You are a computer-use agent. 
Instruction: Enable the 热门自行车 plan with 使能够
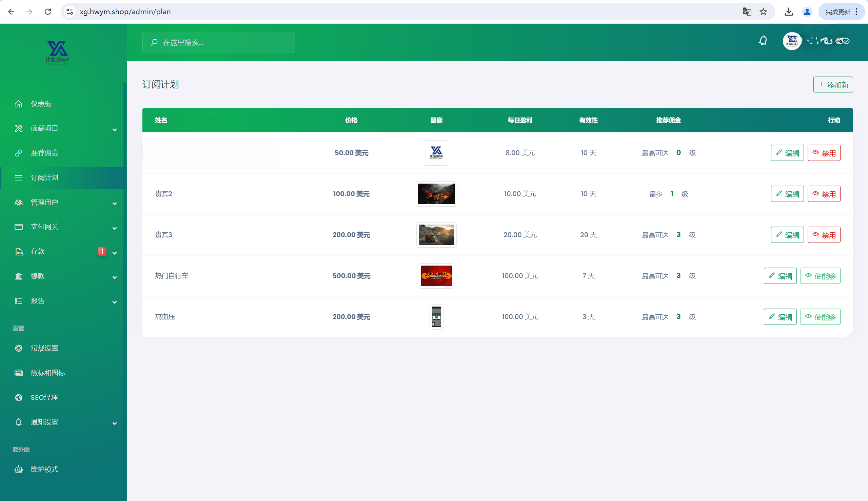[x=820, y=276]
